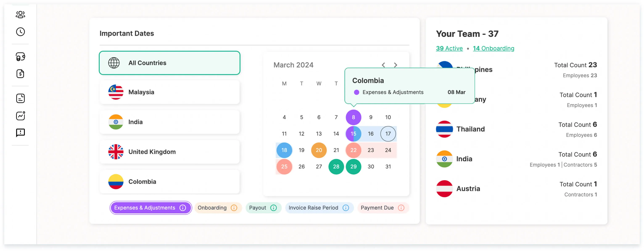Viewport: 644px width, 251px height.
Task: Toggle Expenses & Adjustments filter chip
Action: [151, 208]
